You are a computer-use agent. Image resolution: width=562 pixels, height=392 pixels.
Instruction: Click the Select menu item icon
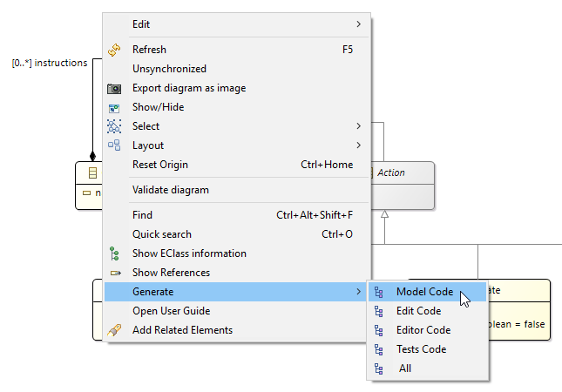[x=114, y=126]
